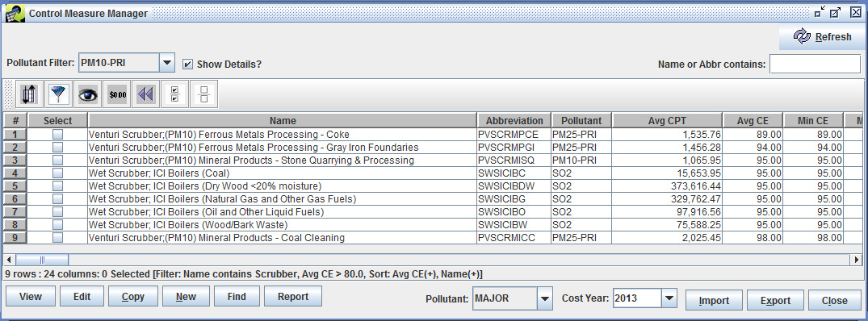Screen dimensions: 868x321
Task: Sort by the Name column header
Action: (x=283, y=120)
